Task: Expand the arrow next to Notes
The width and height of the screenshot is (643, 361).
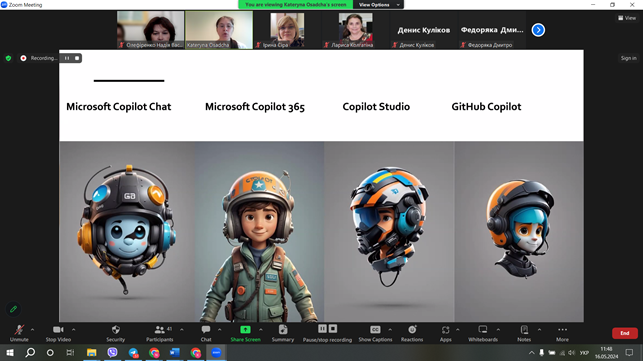Action: point(539,329)
